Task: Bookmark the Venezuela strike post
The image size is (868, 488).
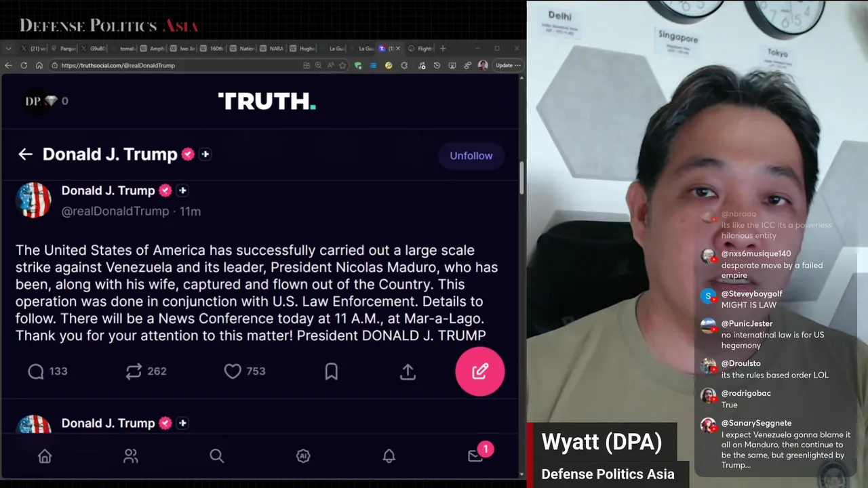Action: (332, 371)
